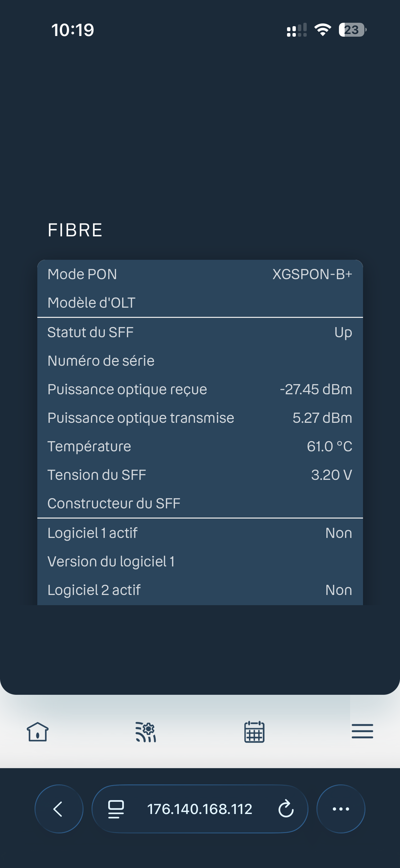Open the home icon in bottom navigation
The image size is (400, 868).
point(38,731)
